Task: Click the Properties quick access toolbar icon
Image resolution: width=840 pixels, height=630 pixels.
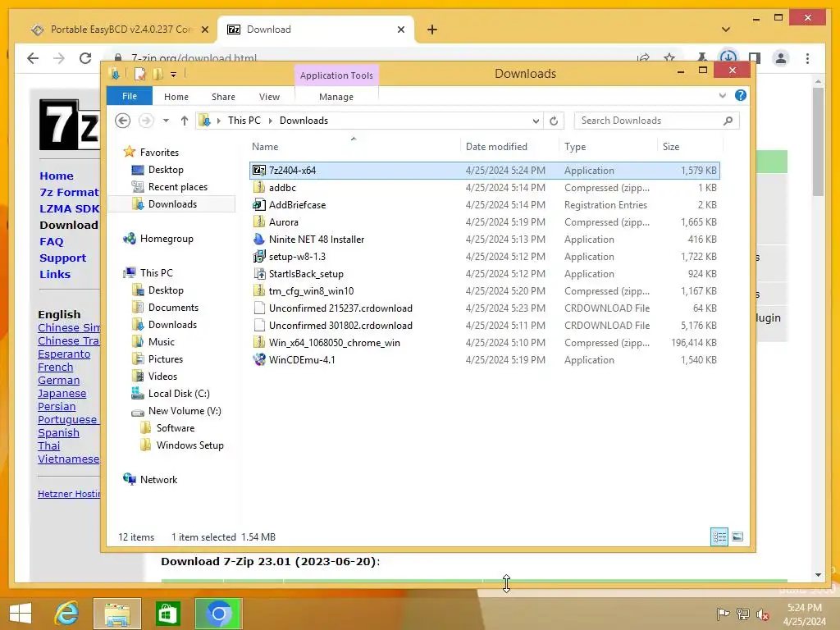Action: [x=139, y=74]
